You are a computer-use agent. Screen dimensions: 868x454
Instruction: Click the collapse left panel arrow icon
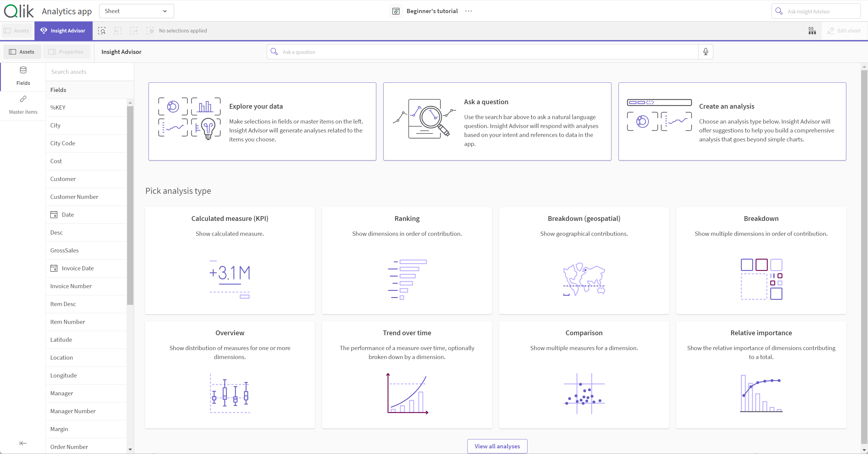pyautogui.click(x=23, y=442)
